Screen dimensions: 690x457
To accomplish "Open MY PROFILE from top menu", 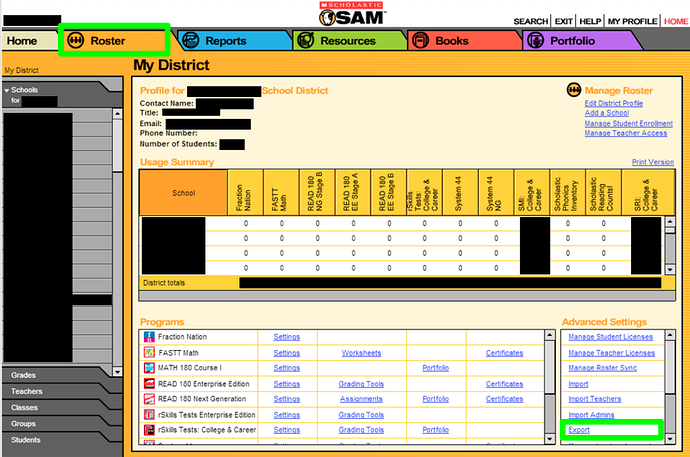I will [x=632, y=21].
